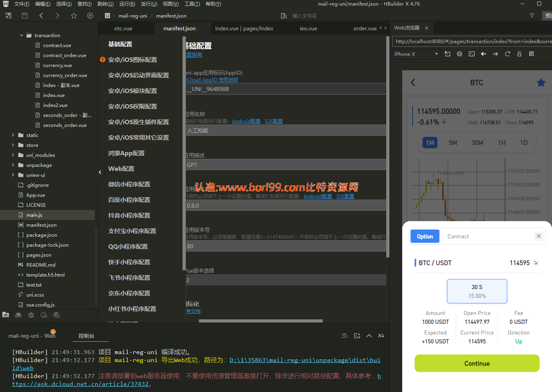Click the console filter search icon
Screen dimensions: 552x392
coord(345,336)
